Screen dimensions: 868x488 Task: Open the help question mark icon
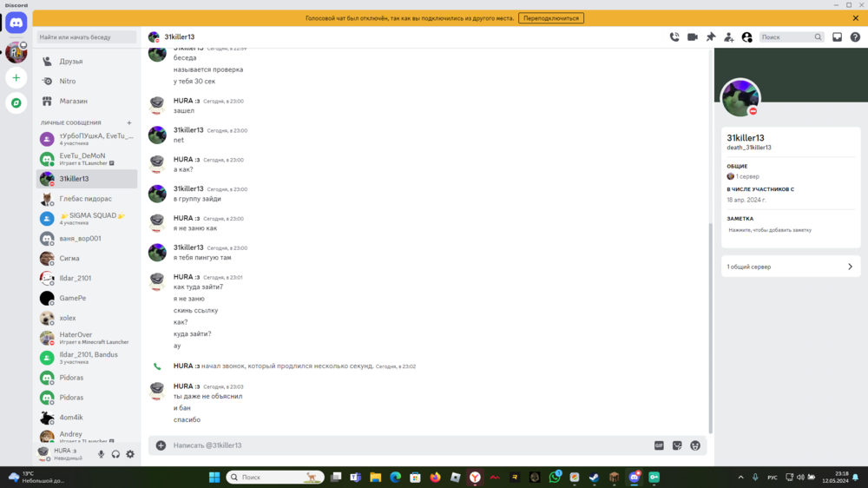click(x=855, y=37)
